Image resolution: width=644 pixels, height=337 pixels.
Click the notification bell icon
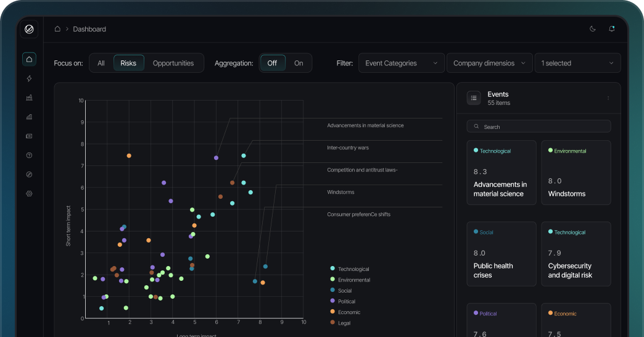[611, 28]
